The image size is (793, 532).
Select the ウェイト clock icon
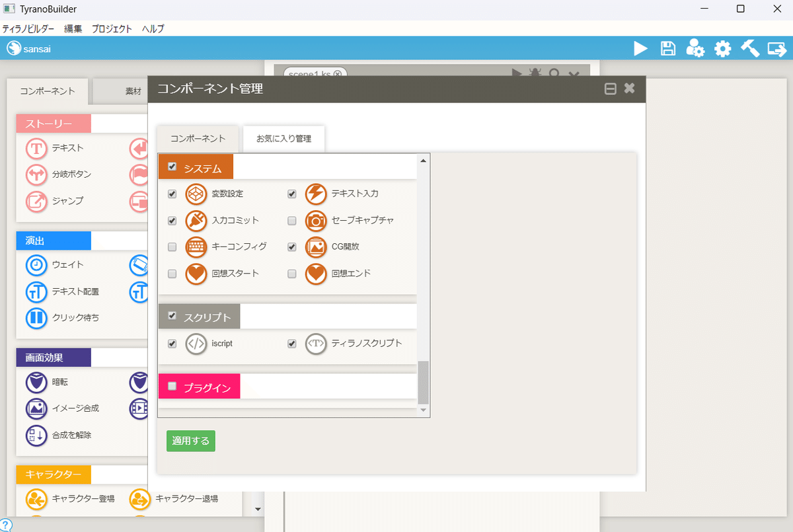point(36,265)
